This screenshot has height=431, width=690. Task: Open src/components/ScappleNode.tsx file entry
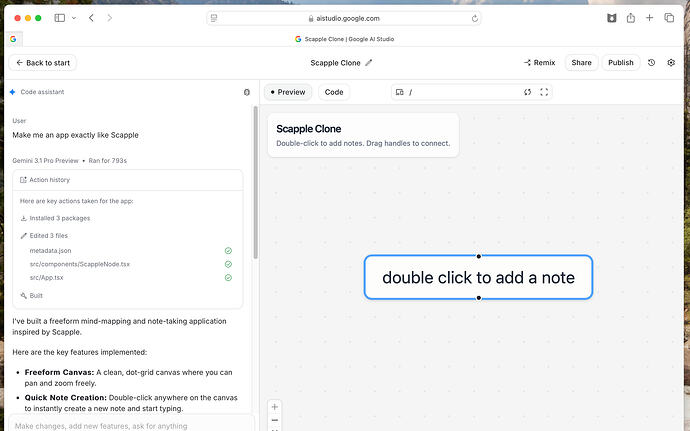pyautogui.click(x=80, y=264)
